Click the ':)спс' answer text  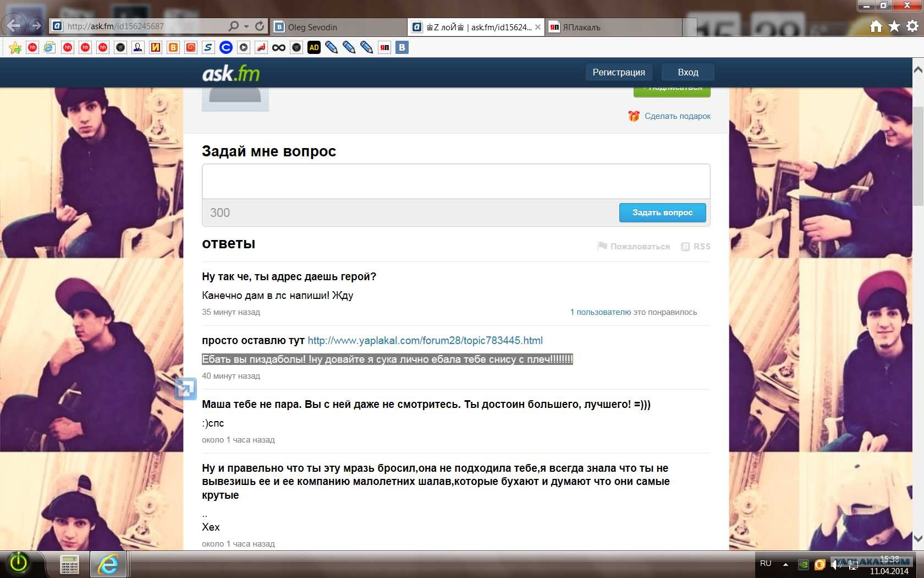[x=213, y=423]
